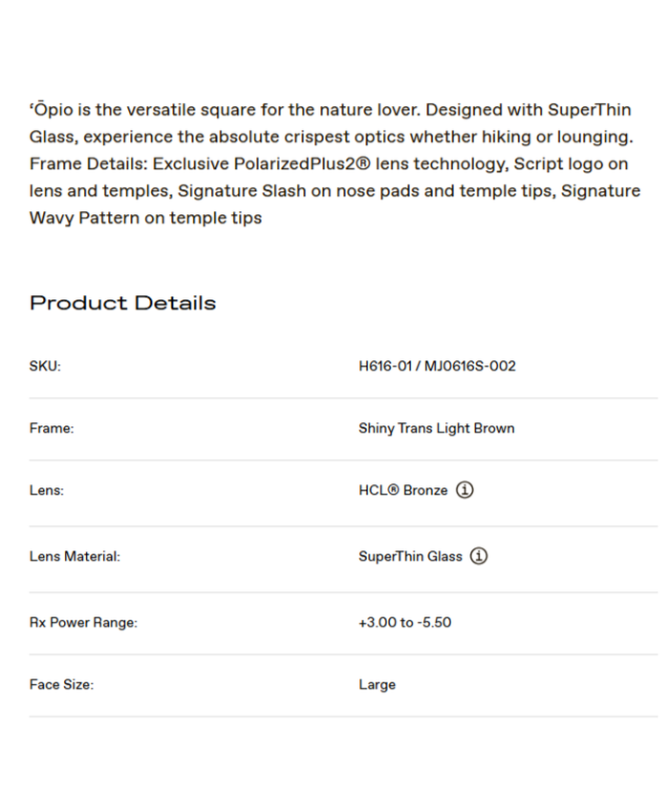Open the HCL Bronze lens info icon

[464, 490]
